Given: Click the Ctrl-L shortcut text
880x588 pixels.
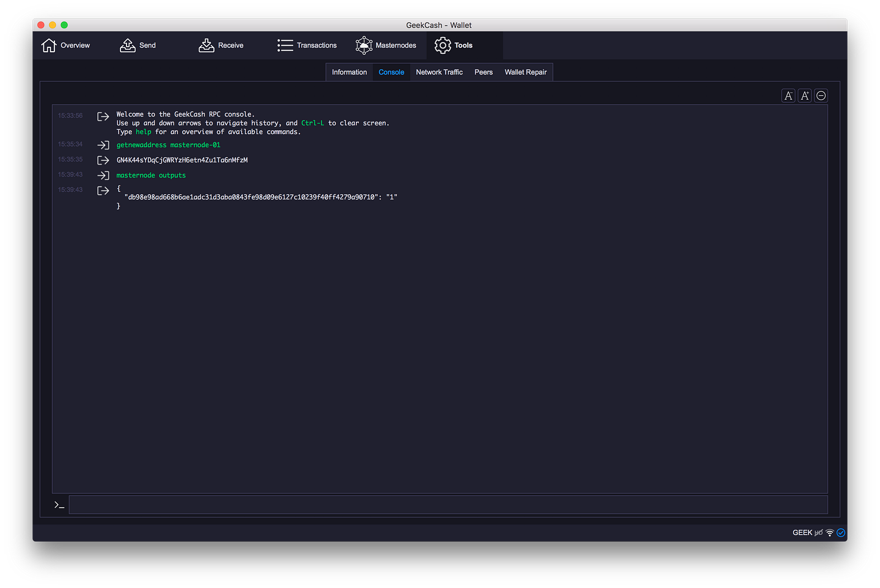Looking at the screenshot, I should [x=312, y=123].
